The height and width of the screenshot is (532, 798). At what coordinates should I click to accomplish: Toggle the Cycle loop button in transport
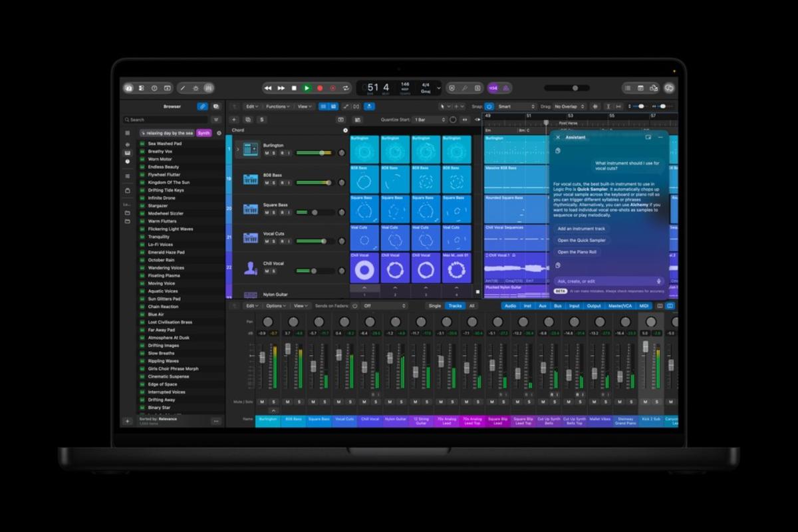point(346,88)
